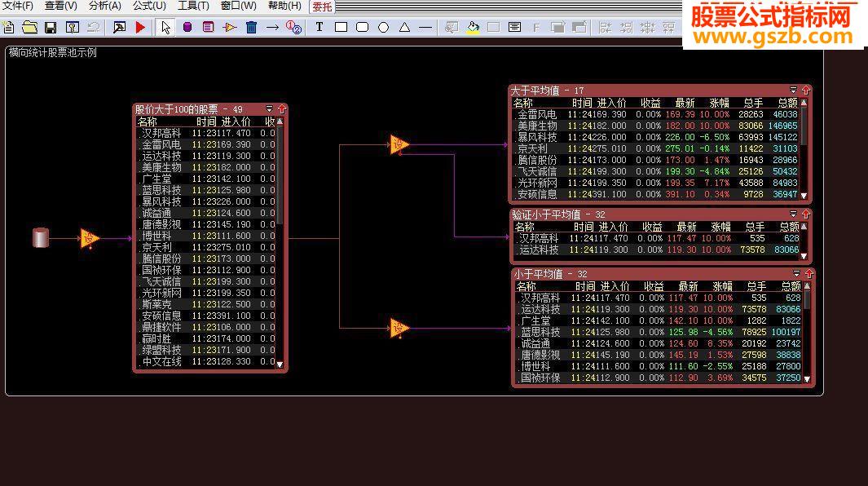
Task: Select the triangle node next to the cylinder
Action: coord(89,239)
